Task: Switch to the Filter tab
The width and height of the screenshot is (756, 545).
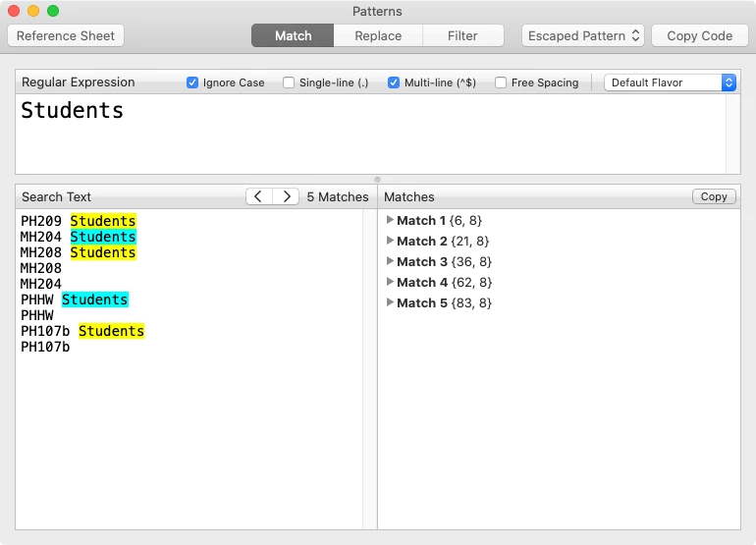Action: pos(462,35)
